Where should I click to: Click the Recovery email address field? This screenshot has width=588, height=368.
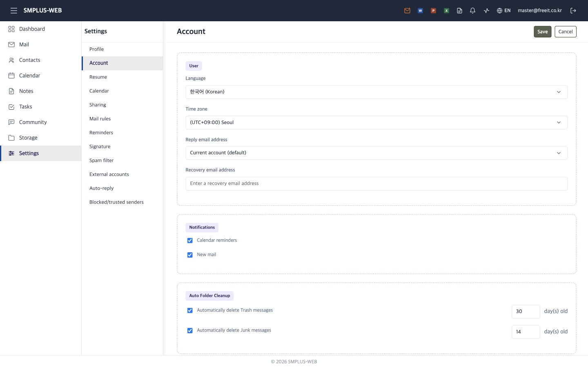click(376, 184)
